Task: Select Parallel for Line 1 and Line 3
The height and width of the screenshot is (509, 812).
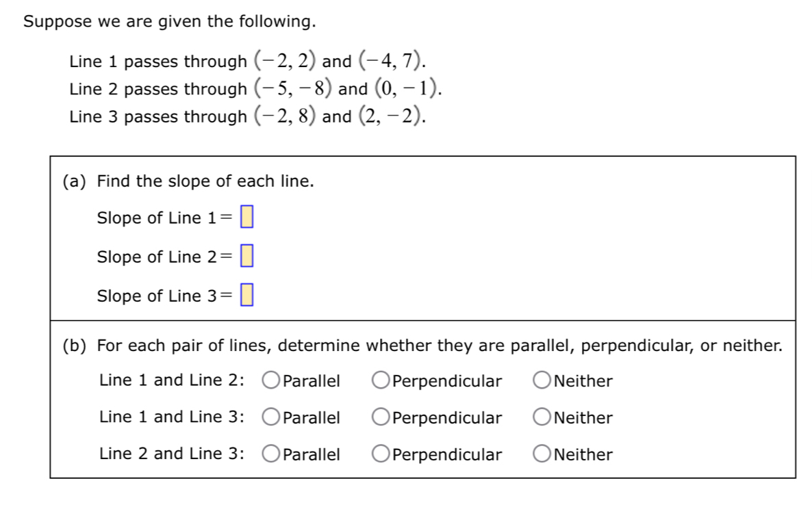Action: coord(271,417)
